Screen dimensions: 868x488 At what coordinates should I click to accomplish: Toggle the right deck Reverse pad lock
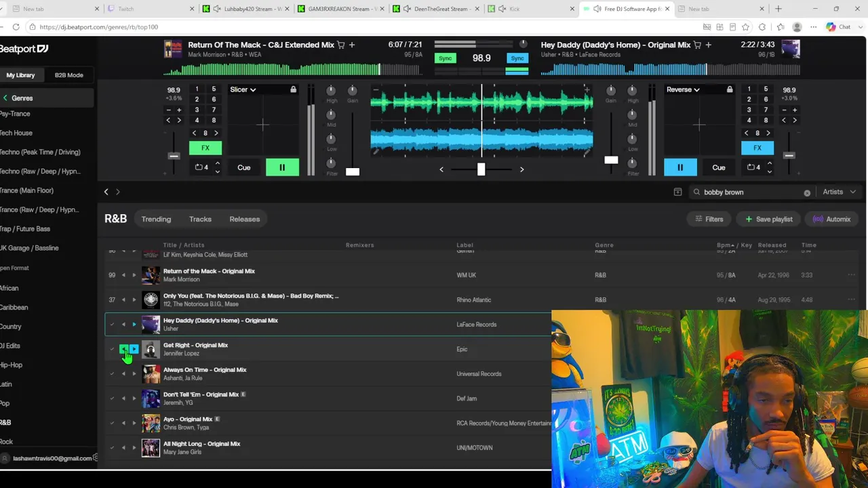click(730, 89)
